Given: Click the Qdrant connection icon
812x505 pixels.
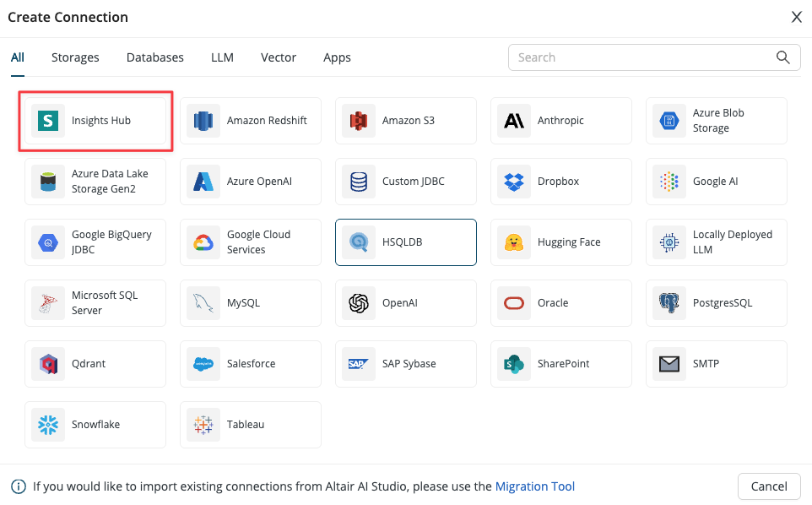Looking at the screenshot, I should (48, 364).
